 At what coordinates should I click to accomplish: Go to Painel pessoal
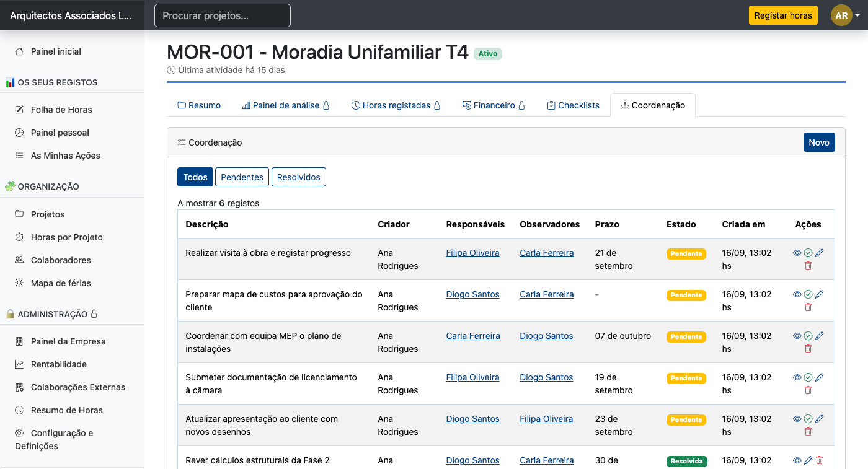tap(60, 133)
